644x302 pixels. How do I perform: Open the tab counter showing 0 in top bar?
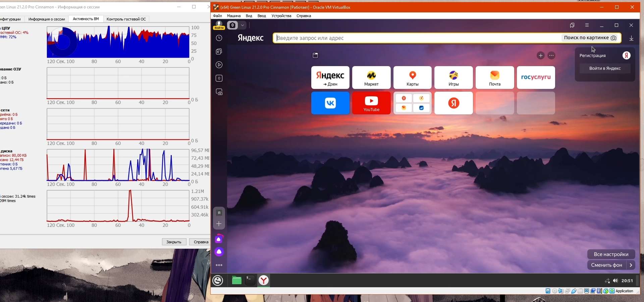[x=232, y=25]
